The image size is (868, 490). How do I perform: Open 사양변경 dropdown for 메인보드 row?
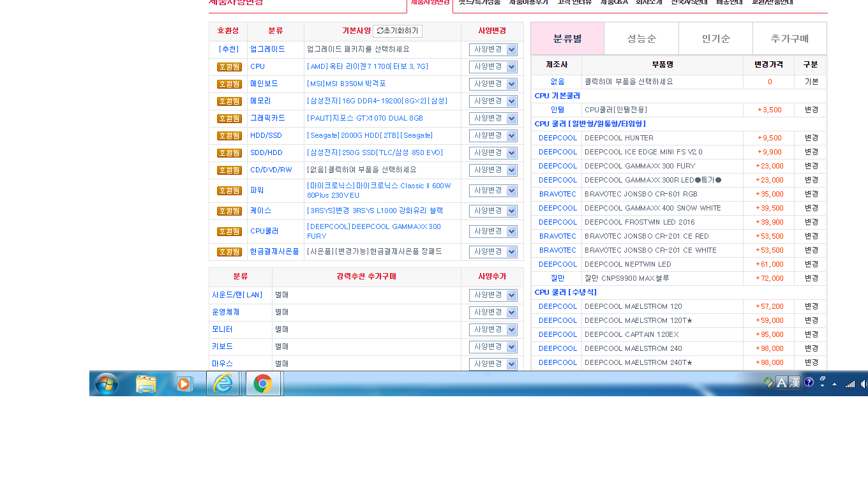point(493,84)
